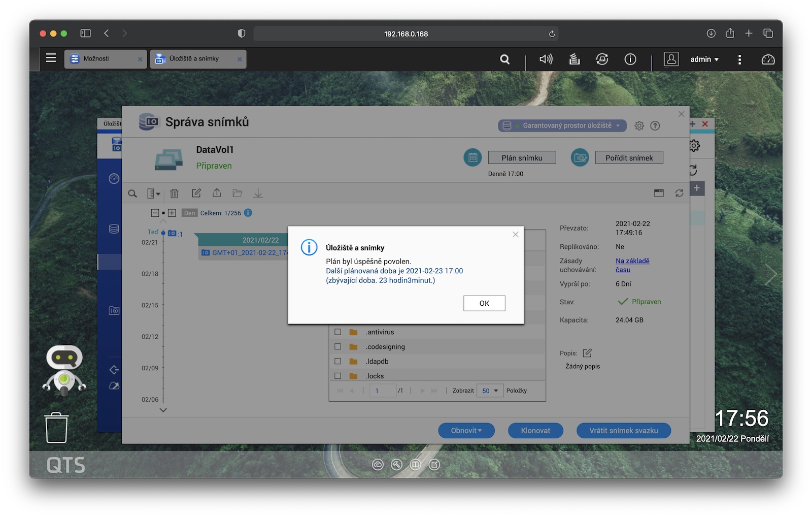The width and height of the screenshot is (812, 517).
Task: Open the QTS main hamburger menu
Action: (51, 58)
